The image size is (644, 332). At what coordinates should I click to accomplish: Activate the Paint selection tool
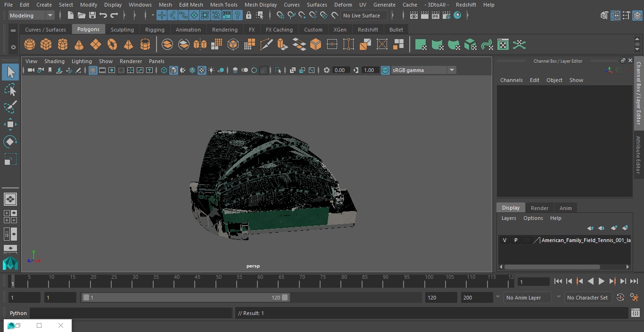10,107
